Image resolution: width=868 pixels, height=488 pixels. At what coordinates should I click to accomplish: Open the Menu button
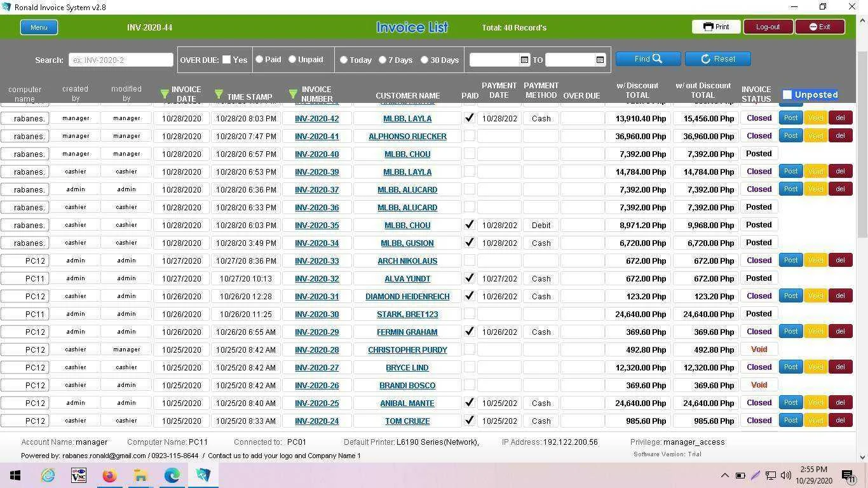click(x=39, y=27)
